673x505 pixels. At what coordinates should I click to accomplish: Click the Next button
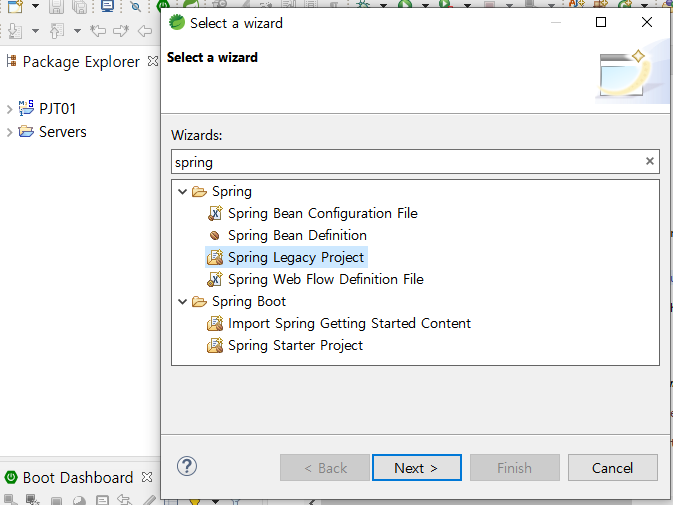(417, 468)
